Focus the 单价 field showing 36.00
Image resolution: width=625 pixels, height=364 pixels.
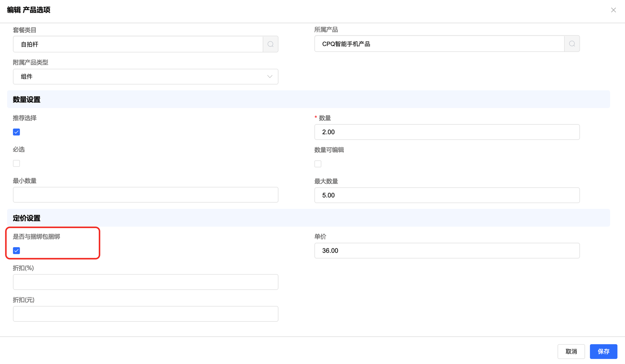[447, 251]
